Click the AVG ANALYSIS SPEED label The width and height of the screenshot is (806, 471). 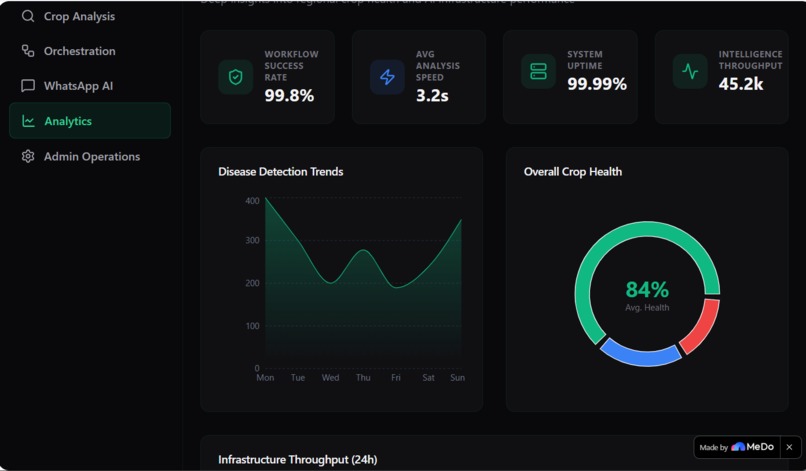click(x=438, y=66)
